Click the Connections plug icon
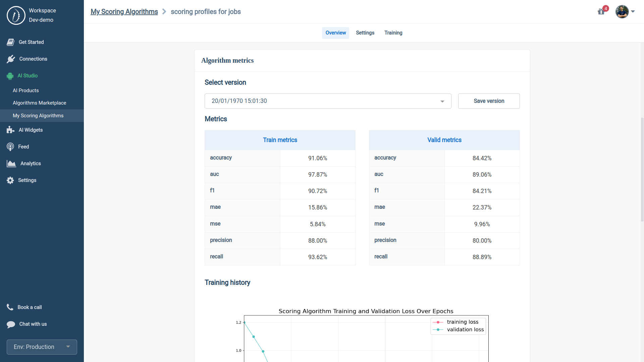Image resolution: width=644 pixels, height=362 pixels. coord(11,59)
